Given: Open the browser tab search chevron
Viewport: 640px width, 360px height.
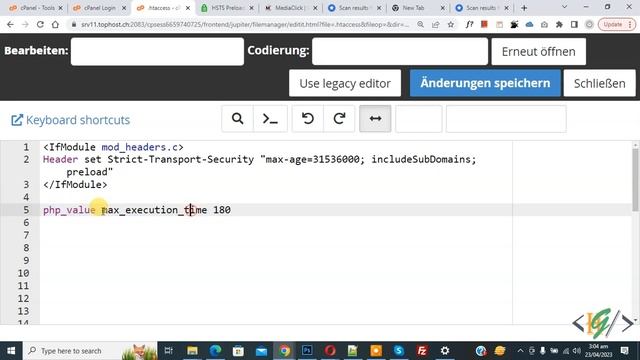Looking at the screenshot, I should [x=564, y=7].
